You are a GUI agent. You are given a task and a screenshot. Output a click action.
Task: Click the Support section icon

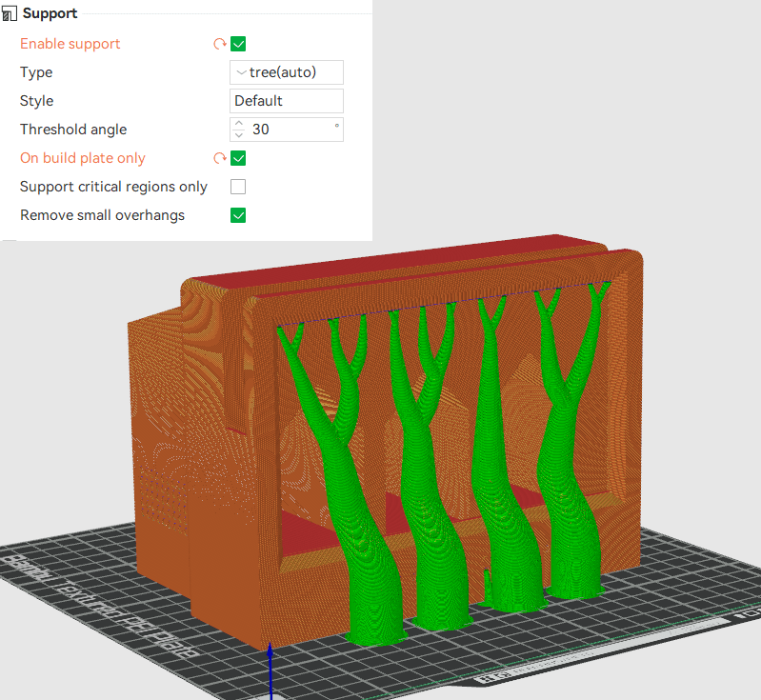[x=10, y=13]
